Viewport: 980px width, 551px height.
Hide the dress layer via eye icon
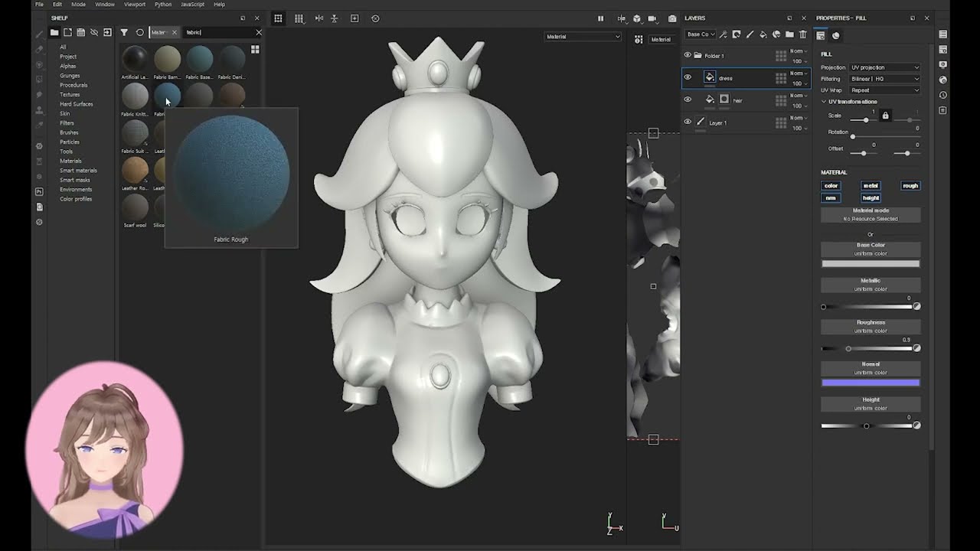pos(688,77)
